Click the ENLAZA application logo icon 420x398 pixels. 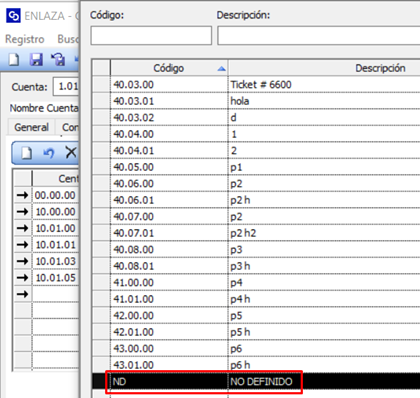(13, 16)
